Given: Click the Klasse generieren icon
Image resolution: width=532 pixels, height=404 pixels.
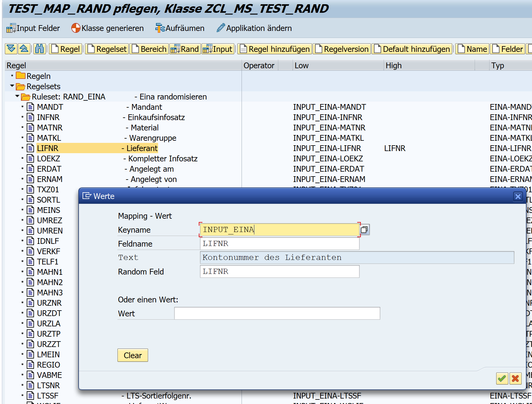Looking at the screenshot, I should pyautogui.click(x=76, y=28).
